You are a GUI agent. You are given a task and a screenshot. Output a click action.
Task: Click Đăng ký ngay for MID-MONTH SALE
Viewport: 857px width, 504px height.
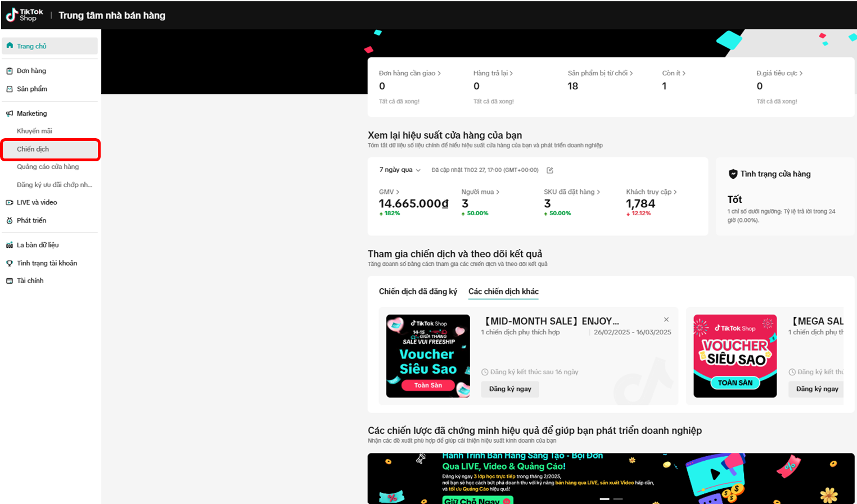(x=510, y=389)
